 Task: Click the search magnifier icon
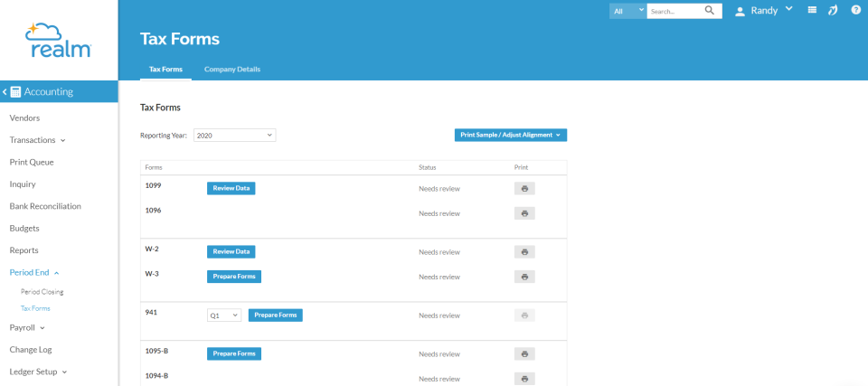(711, 11)
